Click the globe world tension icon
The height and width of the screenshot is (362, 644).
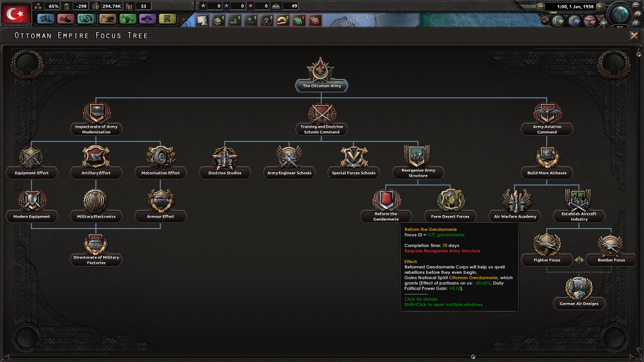620,14
